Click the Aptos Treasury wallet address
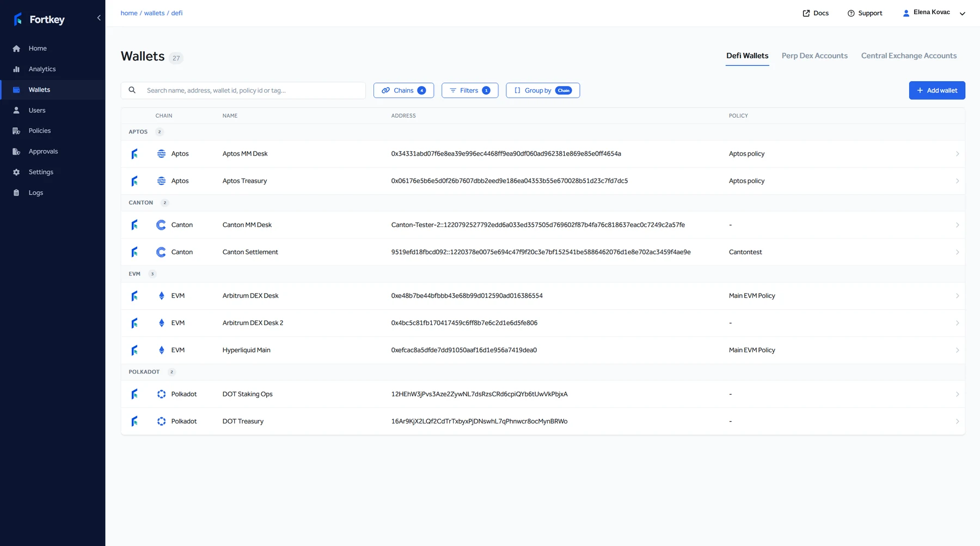 pyautogui.click(x=509, y=181)
